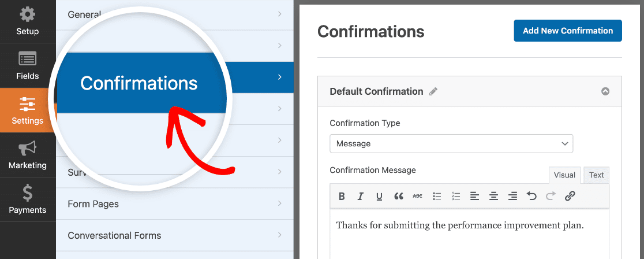The width and height of the screenshot is (644, 259).
Task: Apply strikethrough formatting
Action: click(x=417, y=197)
